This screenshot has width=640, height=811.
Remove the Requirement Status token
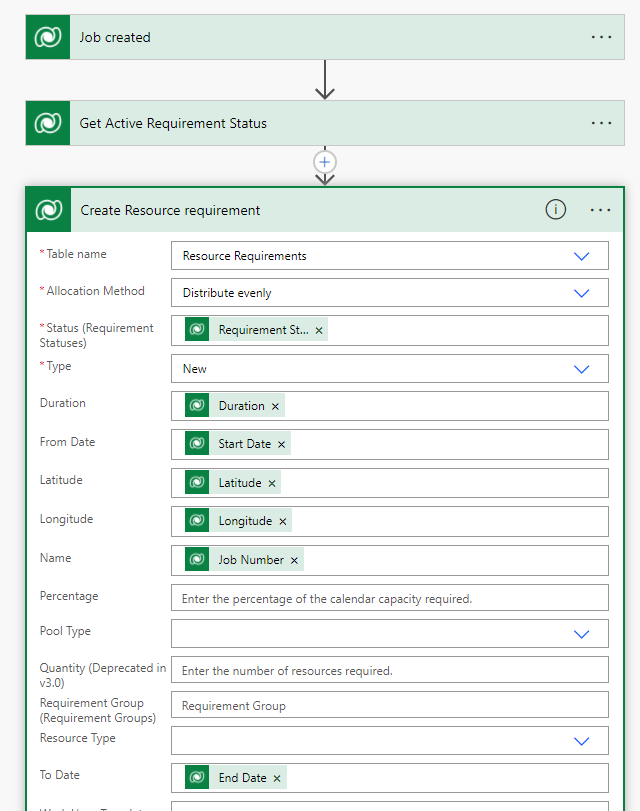pos(319,331)
